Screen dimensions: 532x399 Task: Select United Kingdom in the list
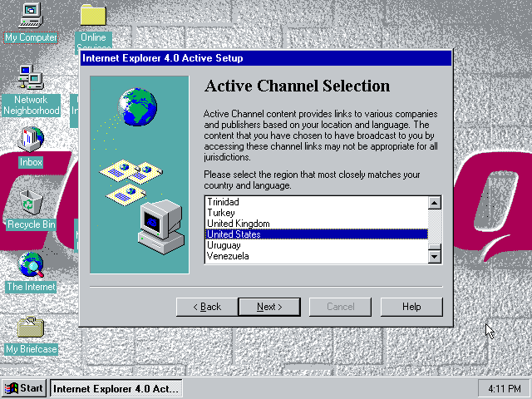(317, 224)
